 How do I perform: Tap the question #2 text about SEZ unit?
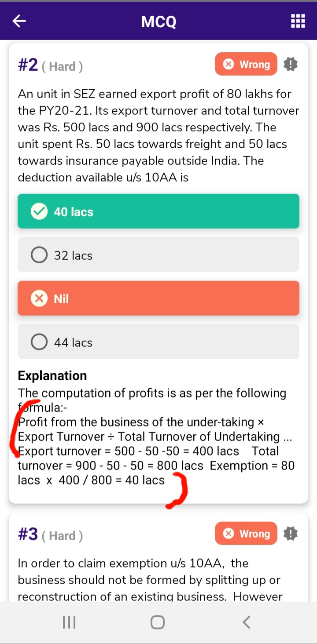click(158, 135)
